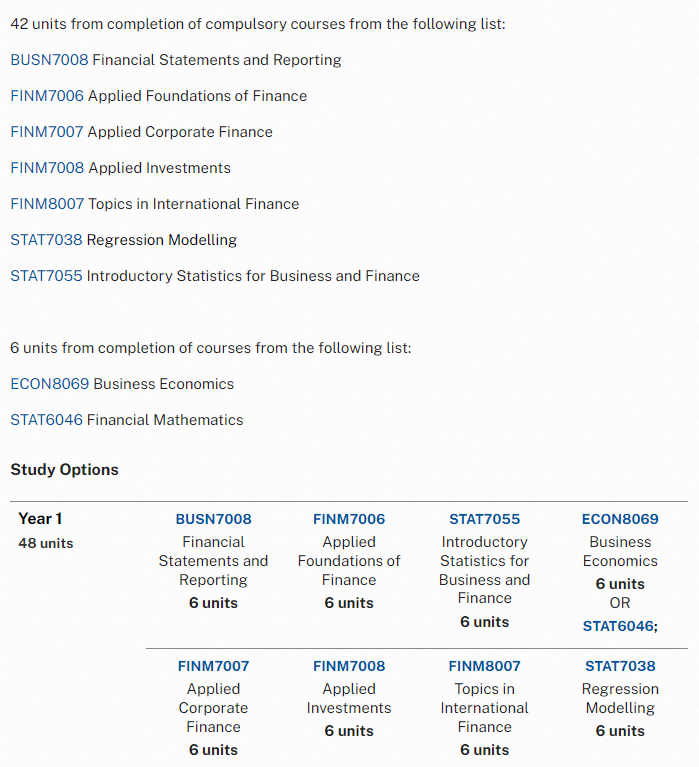Viewport: 699px width, 767px height.
Task: Open ECON8069 Business Economics list link
Action: 50,384
